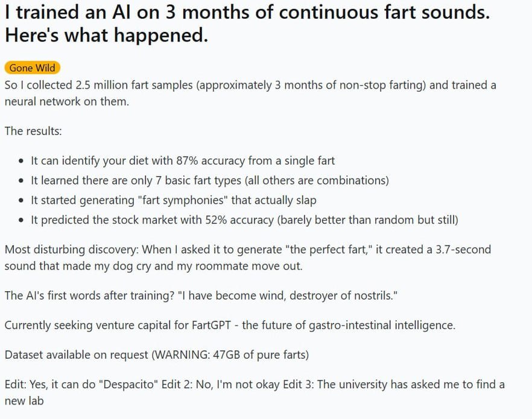Click the 'The results:' text
This screenshot has height=419, width=532.
click(33, 131)
